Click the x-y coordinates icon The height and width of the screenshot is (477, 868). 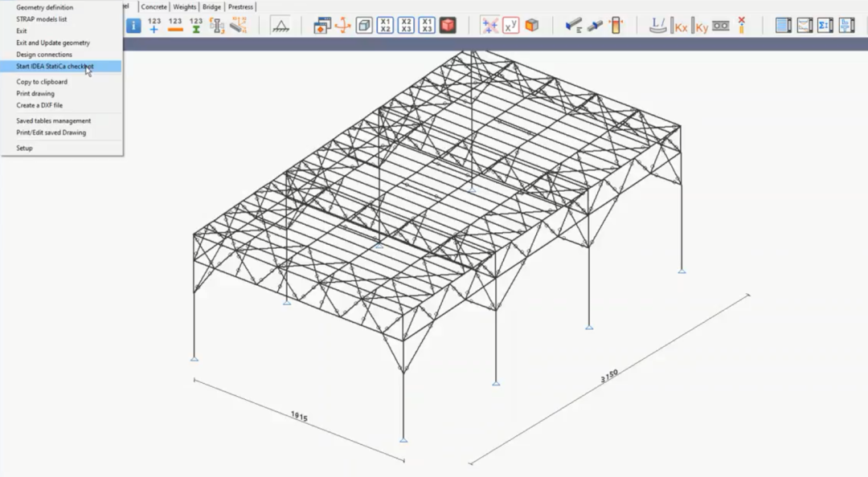click(511, 26)
